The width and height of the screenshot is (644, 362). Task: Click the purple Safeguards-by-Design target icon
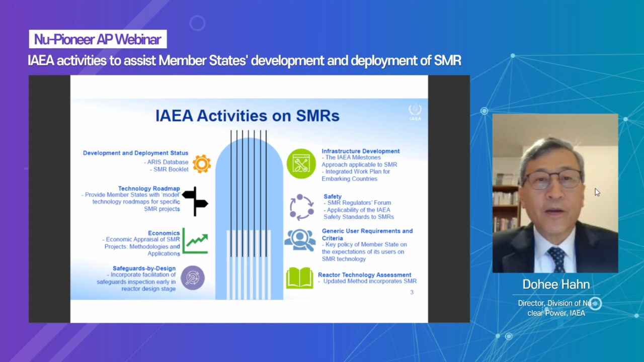click(x=192, y=278)
